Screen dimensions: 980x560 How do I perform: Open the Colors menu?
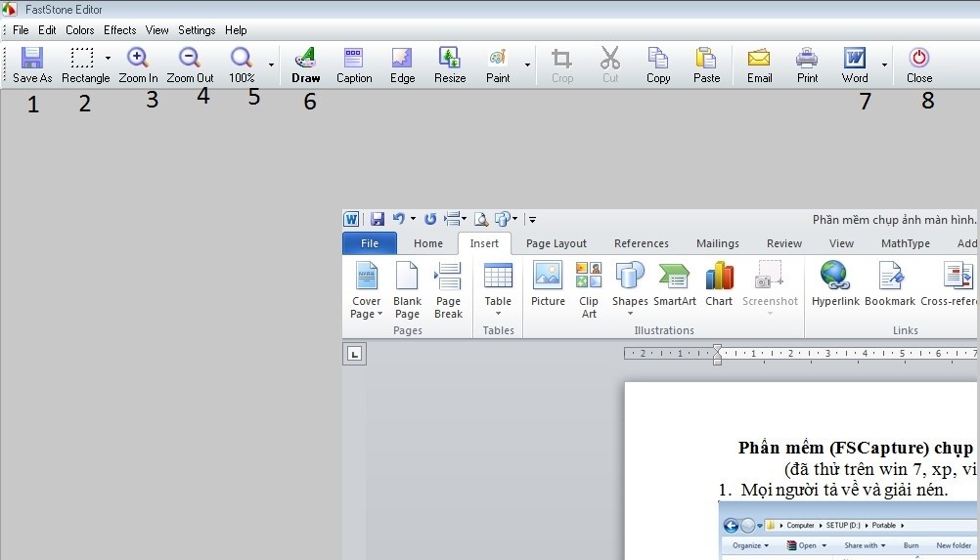80,30
